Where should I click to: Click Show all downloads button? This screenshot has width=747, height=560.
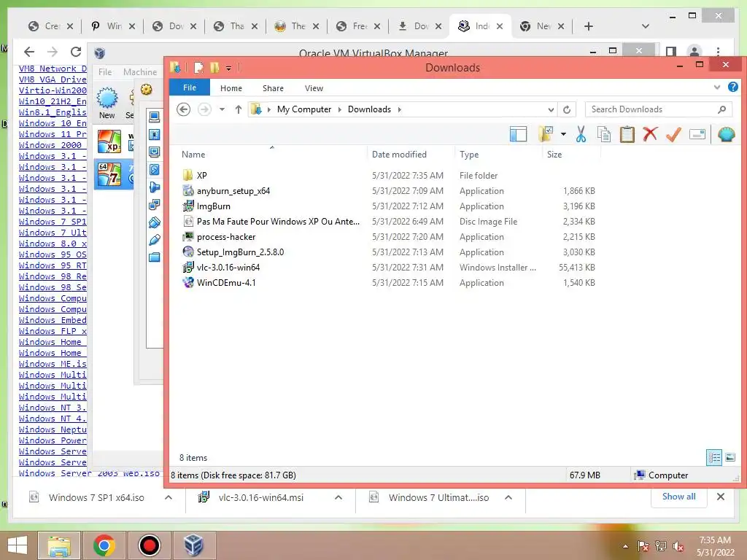pos(679,497)
